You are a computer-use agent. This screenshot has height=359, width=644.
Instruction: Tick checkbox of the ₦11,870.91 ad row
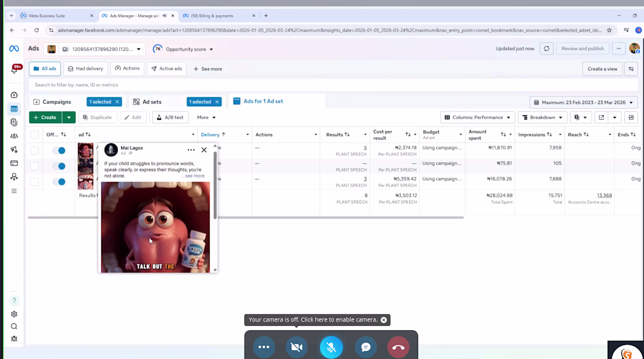[35, 151]
